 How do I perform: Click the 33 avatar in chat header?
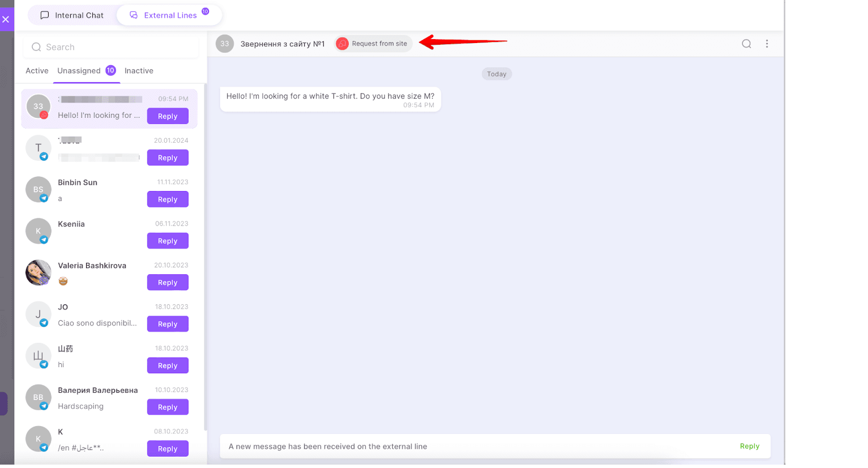coord(225,44)
